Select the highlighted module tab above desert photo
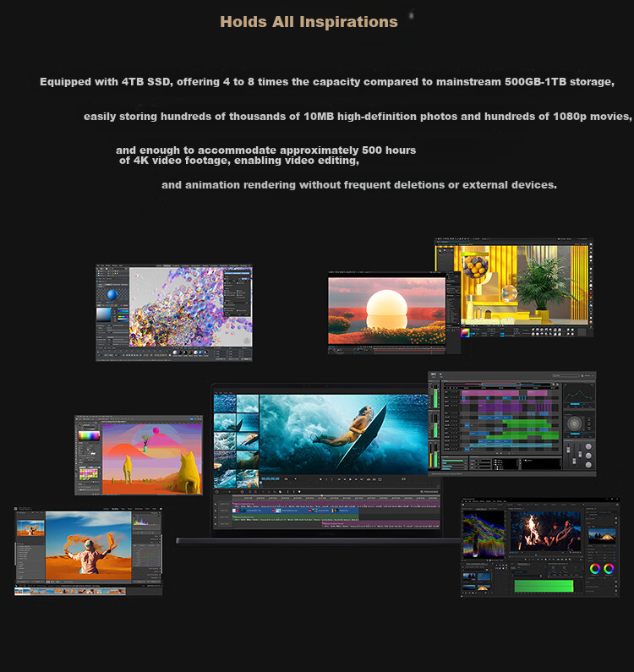Image resolution: width=634 pixels, height=672 pixels. [x=115, y=509]
